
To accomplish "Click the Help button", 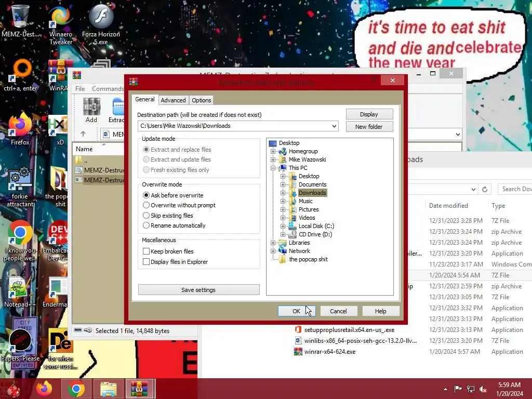I will click(x=381, y=311).
